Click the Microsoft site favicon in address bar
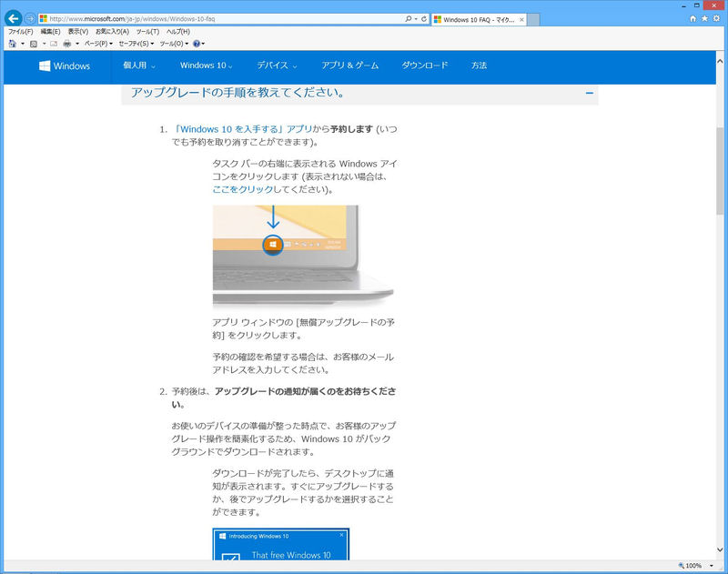 click(43, 18)
